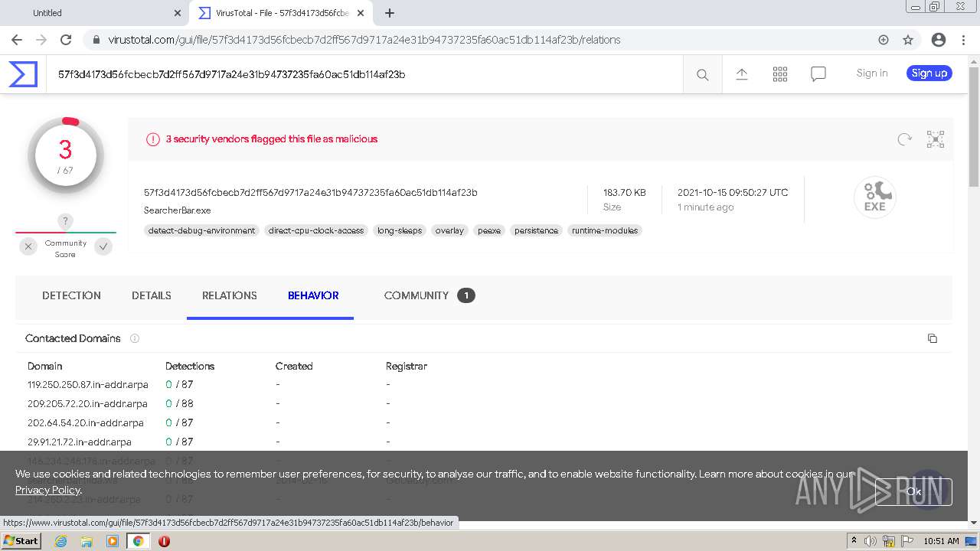Click the Chrome address bar URL

364,40
